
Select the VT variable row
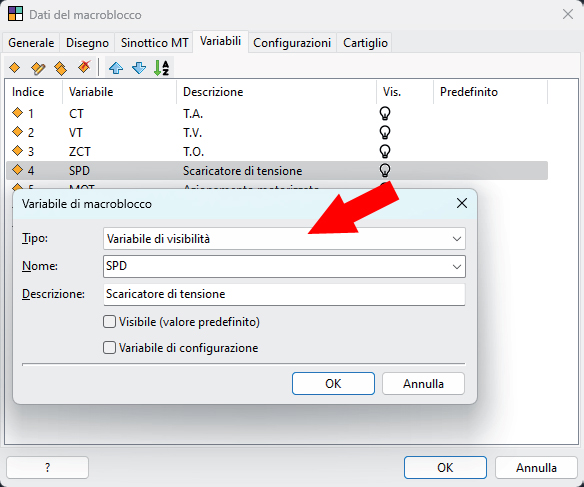tap(277, 133)
